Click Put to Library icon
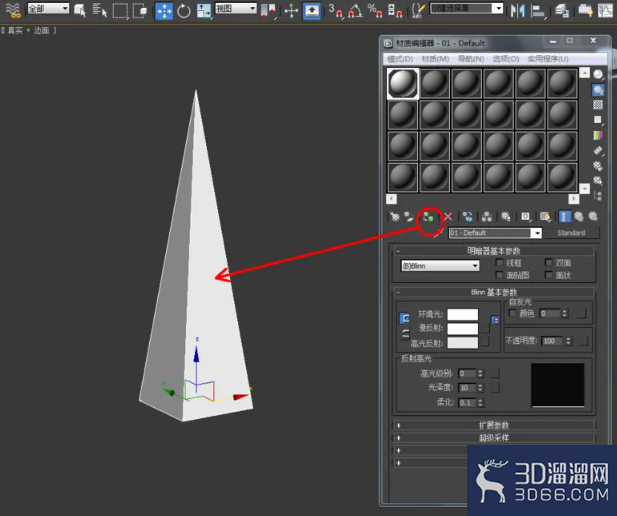 (x=506, y=216)
